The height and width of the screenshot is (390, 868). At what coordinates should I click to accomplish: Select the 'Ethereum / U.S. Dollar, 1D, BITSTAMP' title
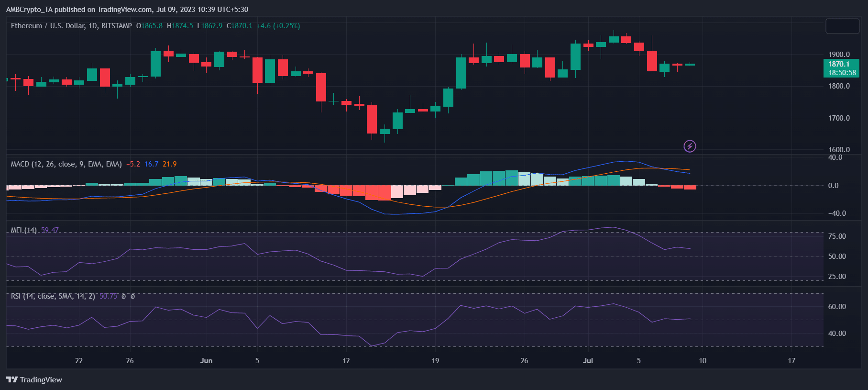click(x=71, y=26)
